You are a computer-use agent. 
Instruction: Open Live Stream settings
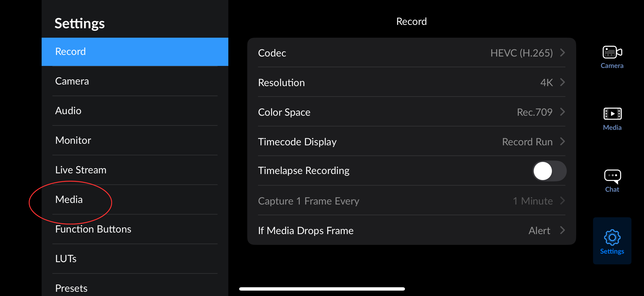click(135, 170)
